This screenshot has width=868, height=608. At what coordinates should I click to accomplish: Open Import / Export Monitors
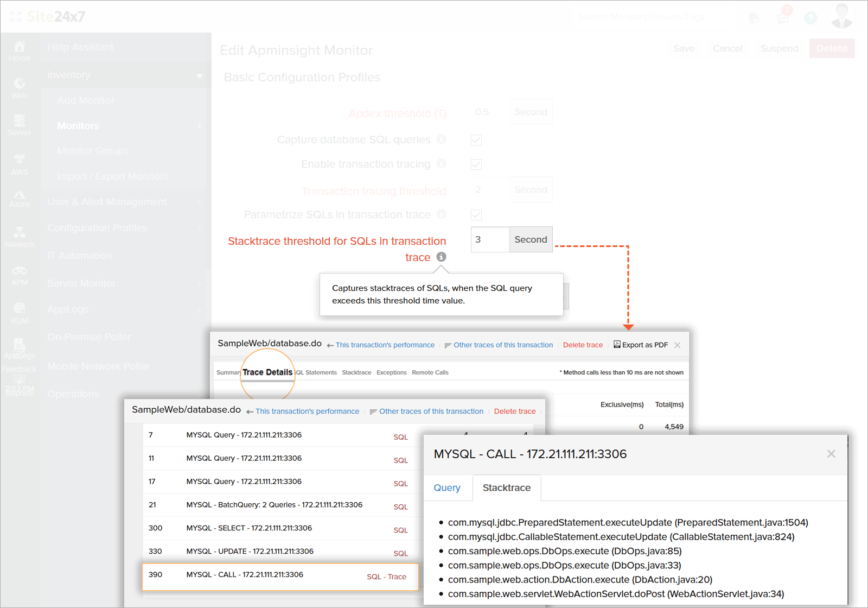coord(112,176)
